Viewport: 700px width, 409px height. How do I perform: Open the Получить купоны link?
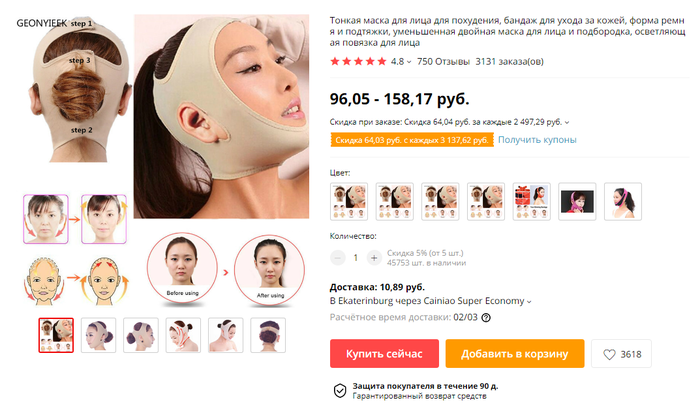click(537, 140)
